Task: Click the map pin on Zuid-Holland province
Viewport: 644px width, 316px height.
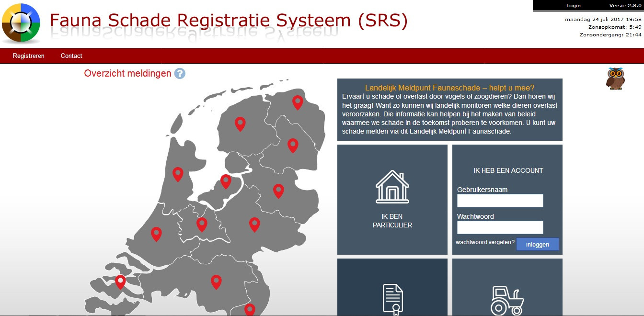Action: point(156,234)
